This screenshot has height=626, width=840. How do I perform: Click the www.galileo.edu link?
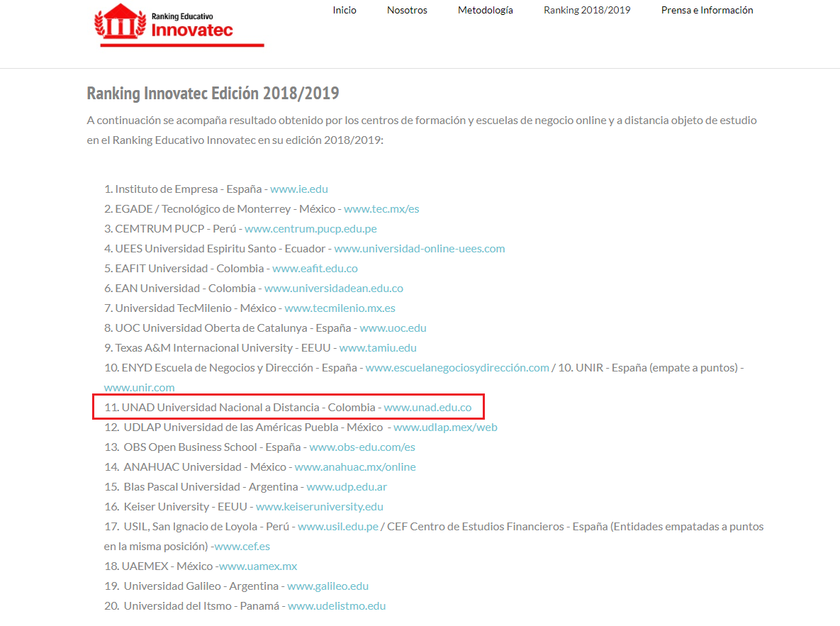[328, 586]
